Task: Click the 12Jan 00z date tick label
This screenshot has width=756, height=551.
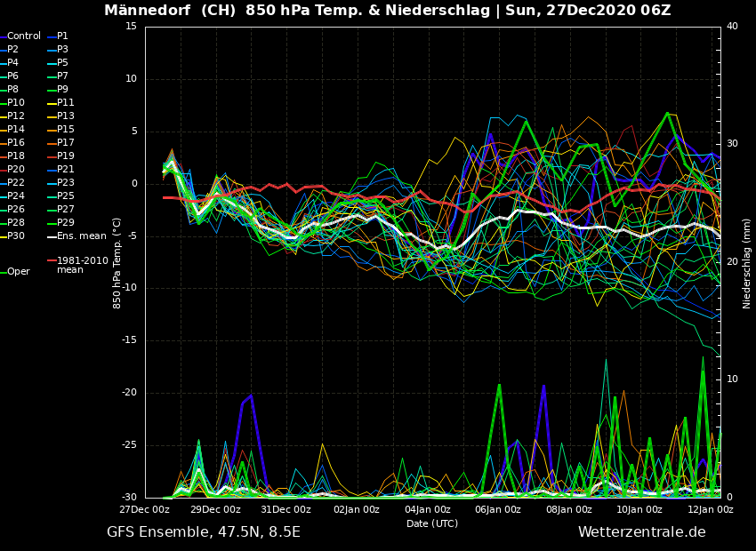Action: pos(709,510)
